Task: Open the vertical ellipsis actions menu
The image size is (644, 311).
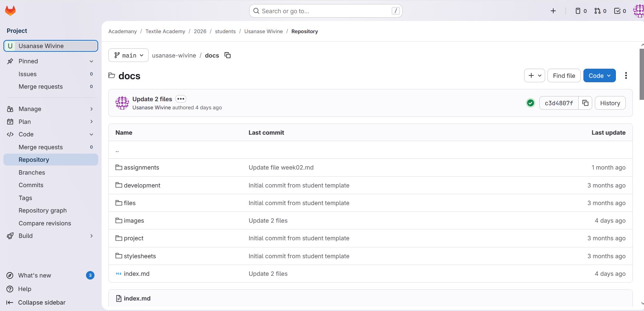Action: coord(626,75)
